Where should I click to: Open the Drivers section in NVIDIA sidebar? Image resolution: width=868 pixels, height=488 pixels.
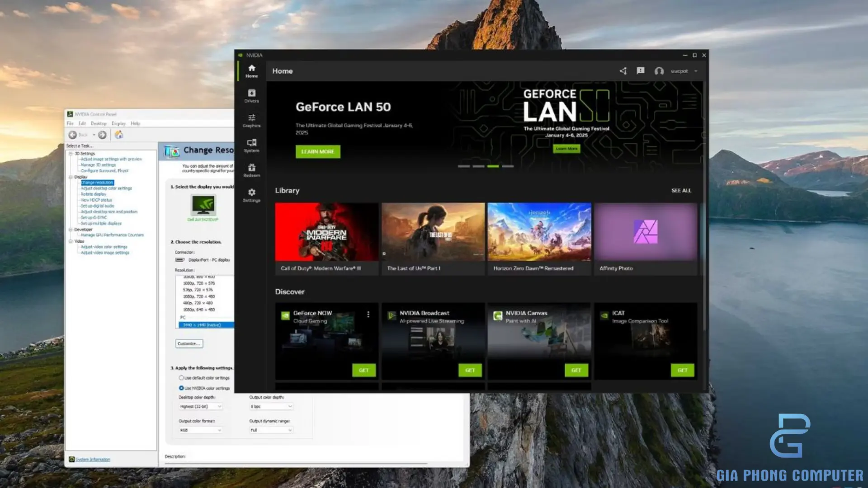coord(251,95)
